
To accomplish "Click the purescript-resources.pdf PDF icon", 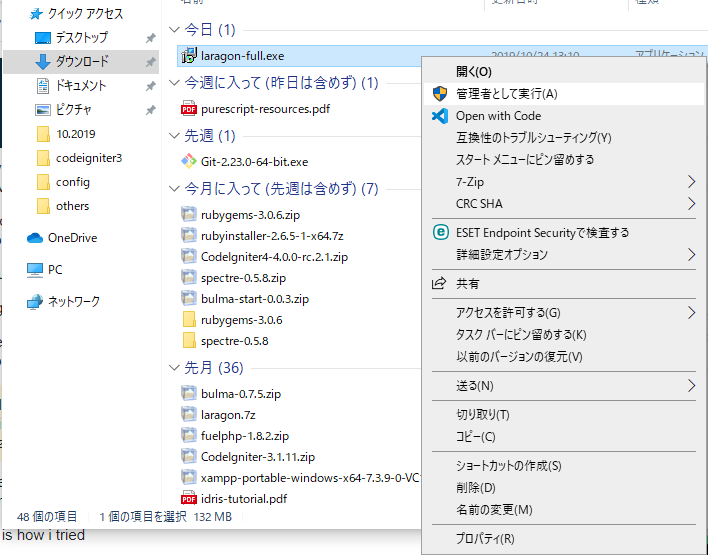I will point(189,109).
